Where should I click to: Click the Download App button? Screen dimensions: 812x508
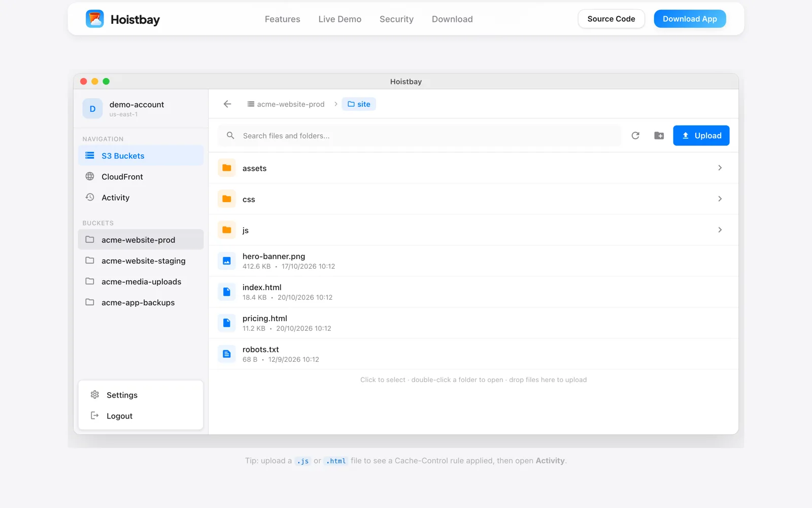[x=690, y=19]
